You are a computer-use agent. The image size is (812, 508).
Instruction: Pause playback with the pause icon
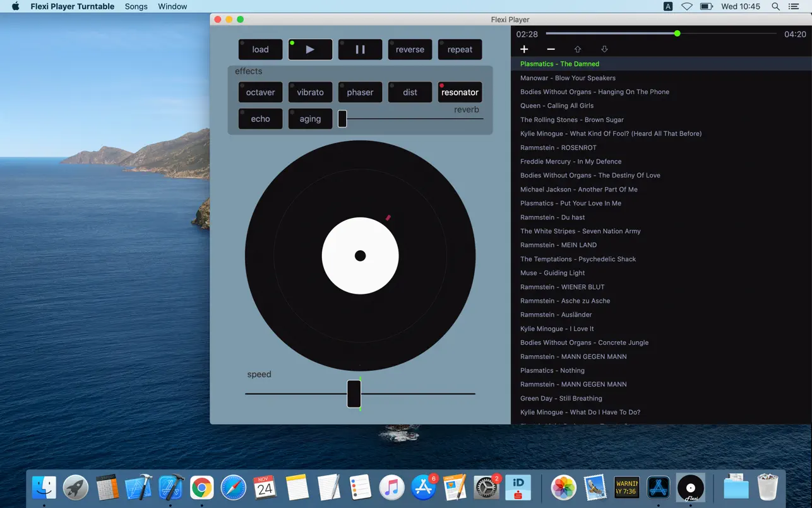point(360,49)
